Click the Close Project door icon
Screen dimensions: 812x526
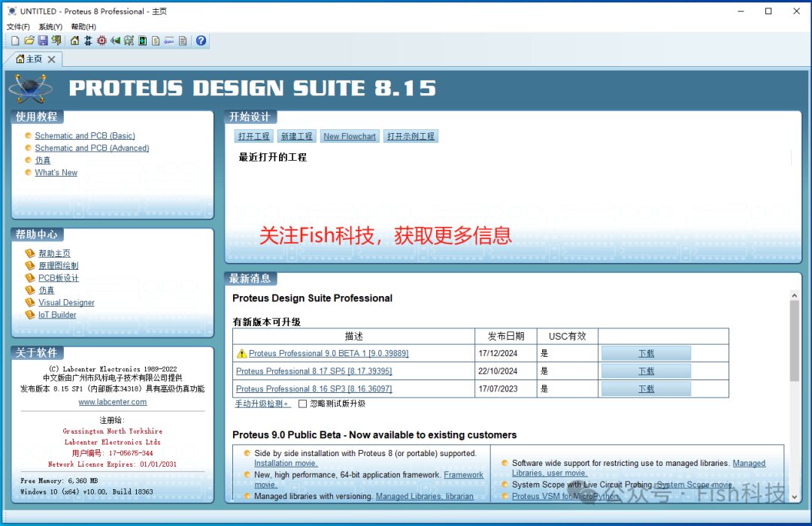(56, 41)
